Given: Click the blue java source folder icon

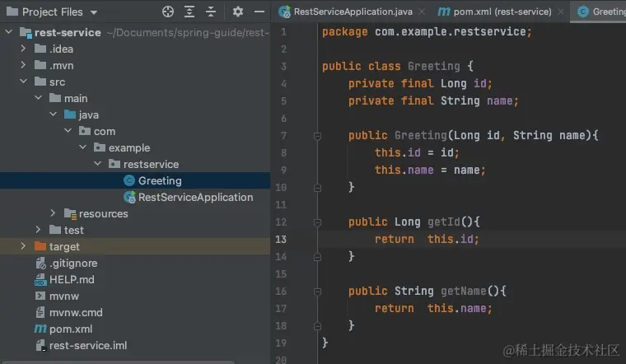Looking at the screenshot, I should 70,114.
